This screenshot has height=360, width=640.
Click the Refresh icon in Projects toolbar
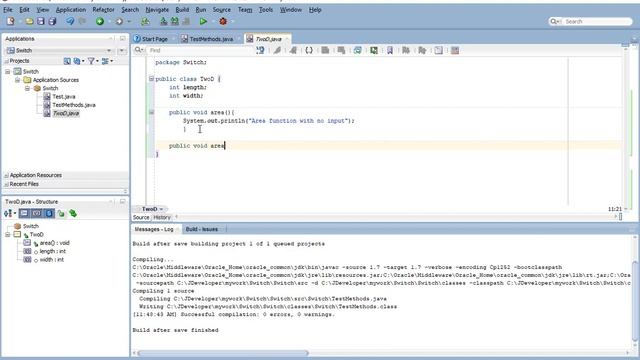[x=77, y=61]
